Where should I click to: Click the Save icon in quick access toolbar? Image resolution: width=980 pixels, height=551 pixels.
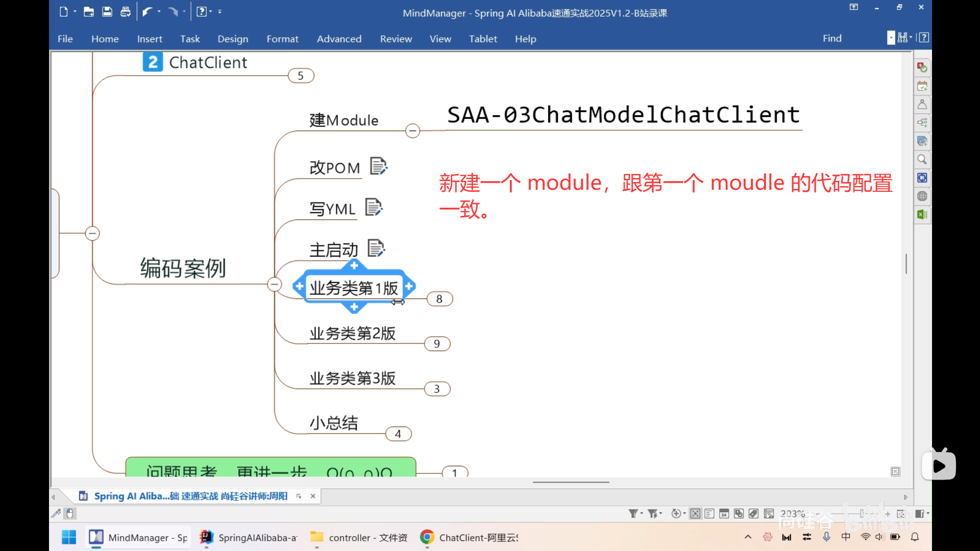click(x=107, y=12)
